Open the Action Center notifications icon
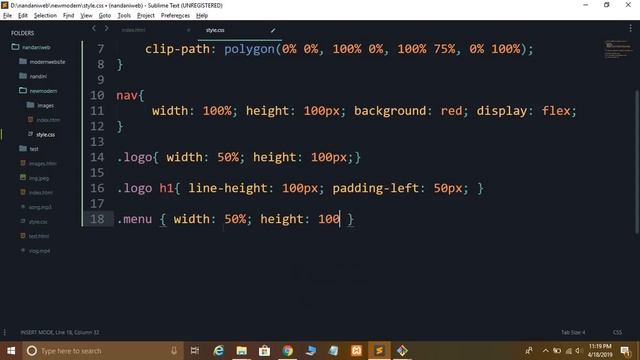The height and width of the screenshot is (360, 640). point(625,351)
